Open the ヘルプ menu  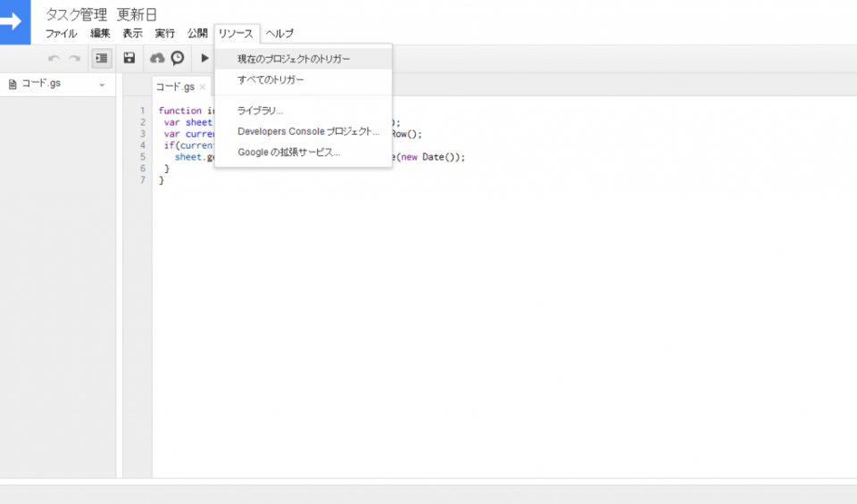279,33
